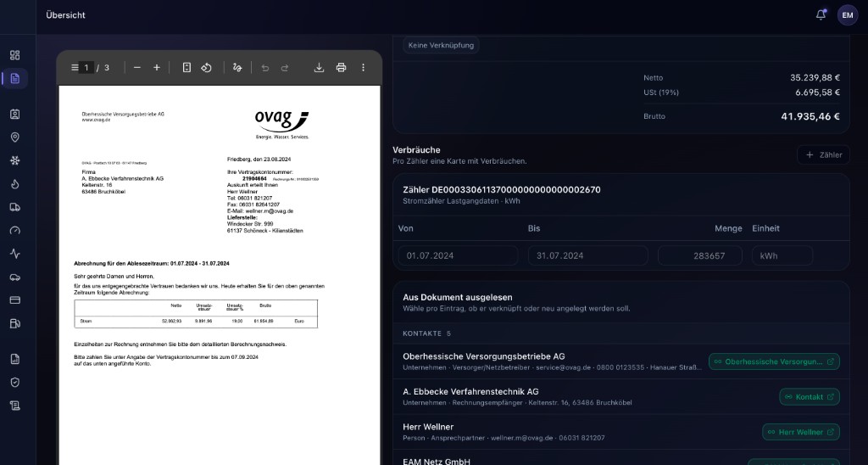This screenshot has width=868, height=465.
Task: Open the gauge meter icon in sidebar
Action: (15, 231)
